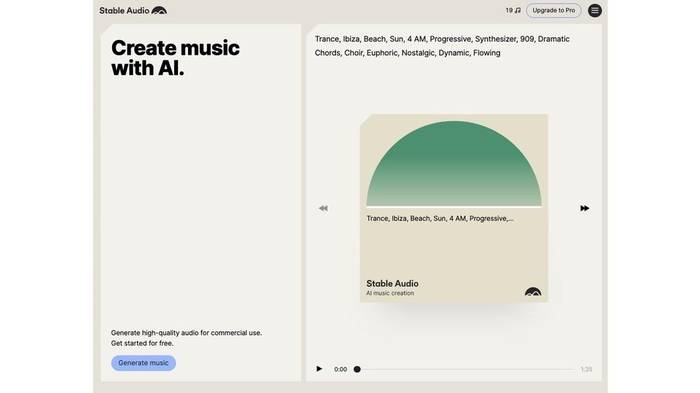Click the music note credits icon
This screenshot has width=700, height=393.
coord(518,10)
